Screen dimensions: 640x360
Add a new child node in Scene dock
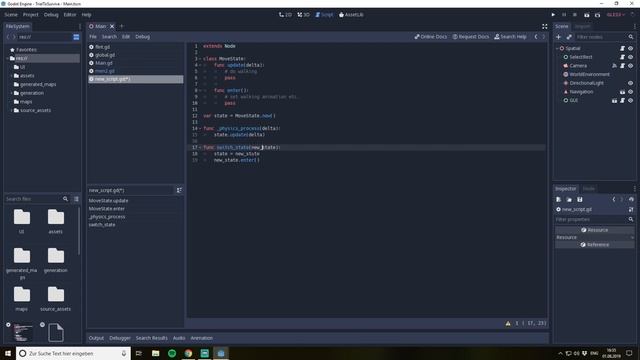point(558,37)
